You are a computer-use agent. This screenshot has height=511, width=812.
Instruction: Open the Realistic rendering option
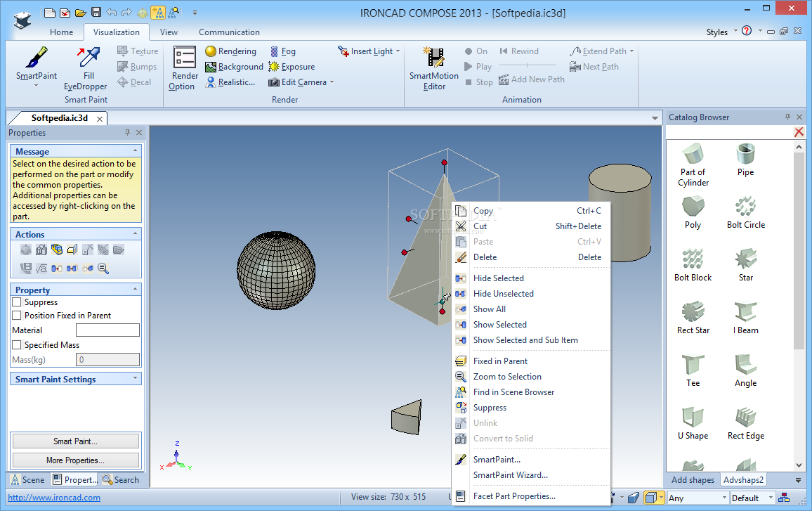(x=230, y=82)
